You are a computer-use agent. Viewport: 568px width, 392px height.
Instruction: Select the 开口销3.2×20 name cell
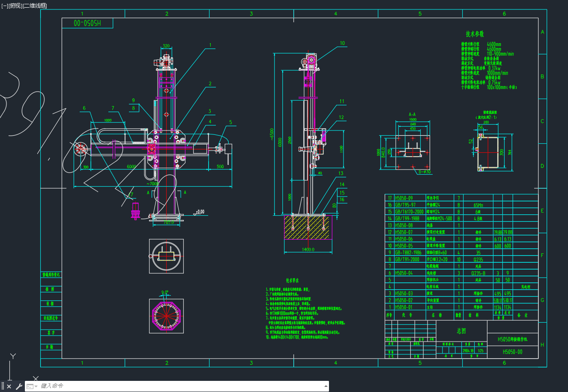tap(437, 259)
